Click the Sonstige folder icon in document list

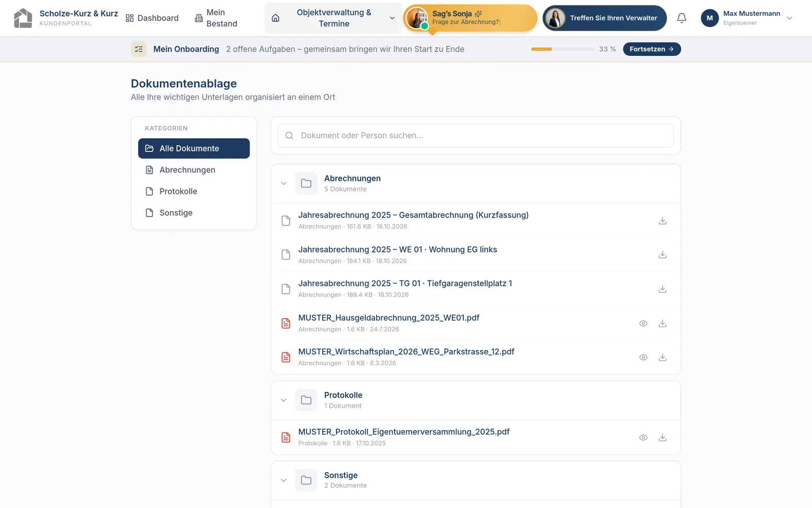[x=306, y=480]
